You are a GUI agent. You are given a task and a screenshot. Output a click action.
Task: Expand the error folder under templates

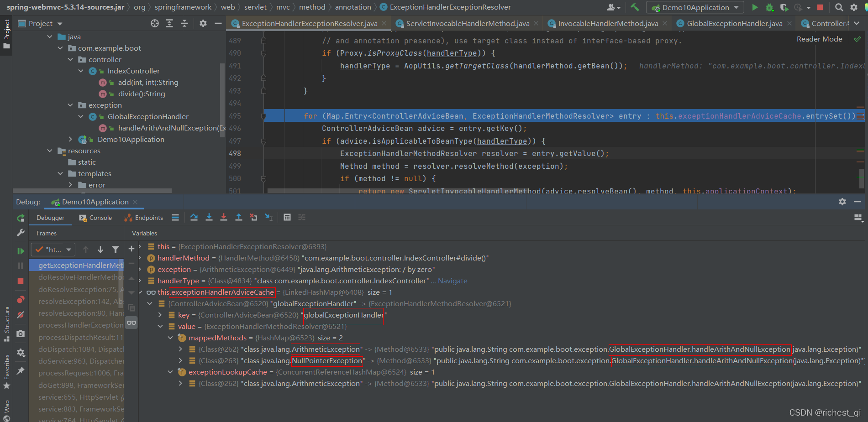70,185
